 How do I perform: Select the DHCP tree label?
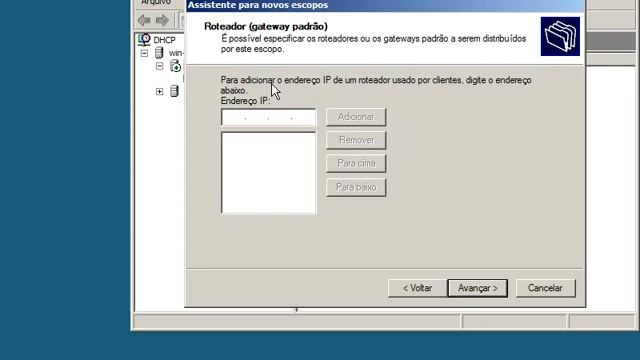(x=164, y=40)
